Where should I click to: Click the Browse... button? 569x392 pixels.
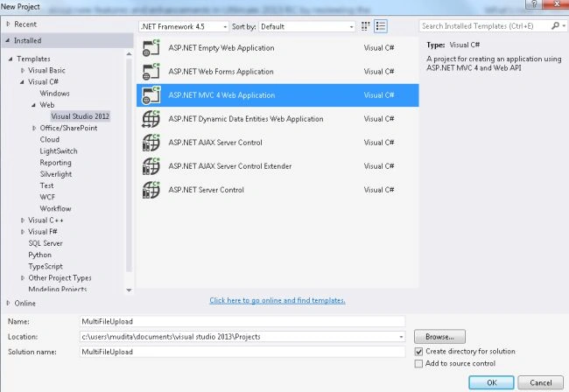[439, 337]
